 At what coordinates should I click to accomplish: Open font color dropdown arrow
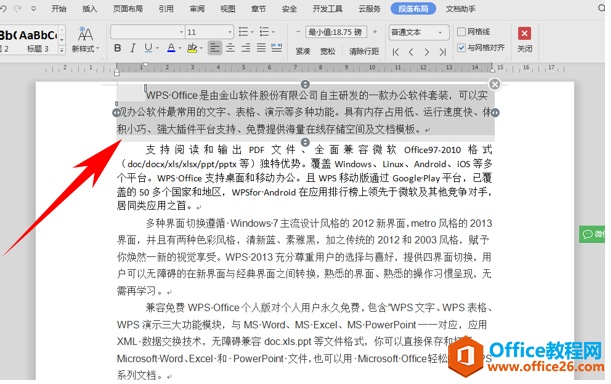(180, 48)
